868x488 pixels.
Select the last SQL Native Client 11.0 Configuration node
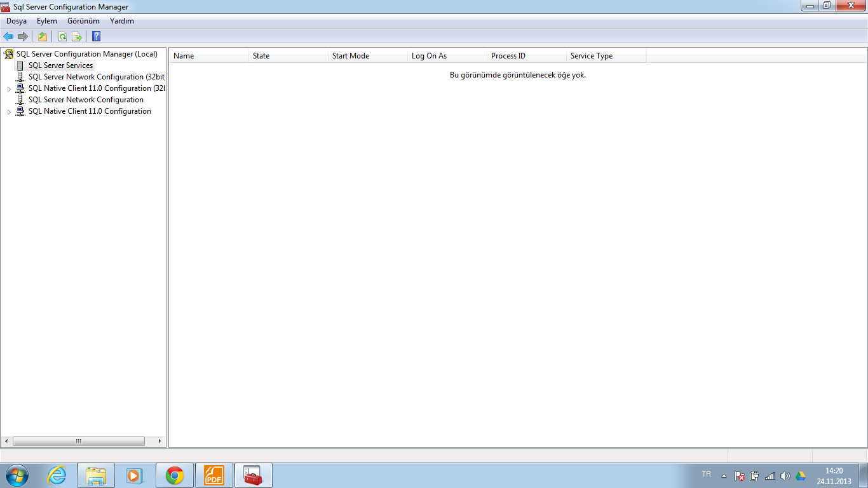click(90, 111)
